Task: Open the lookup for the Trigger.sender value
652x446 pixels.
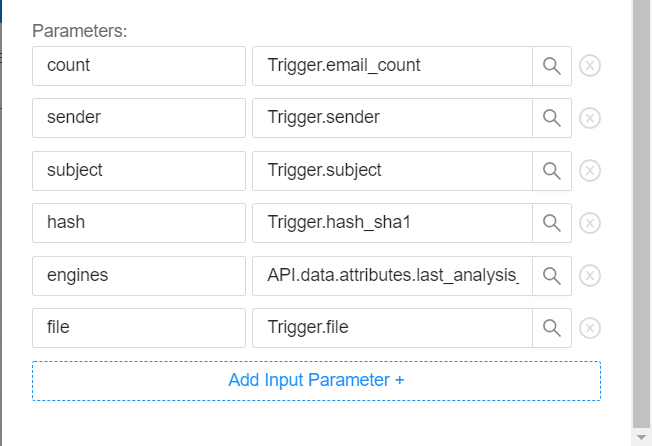Action: (x=552, y=118)
